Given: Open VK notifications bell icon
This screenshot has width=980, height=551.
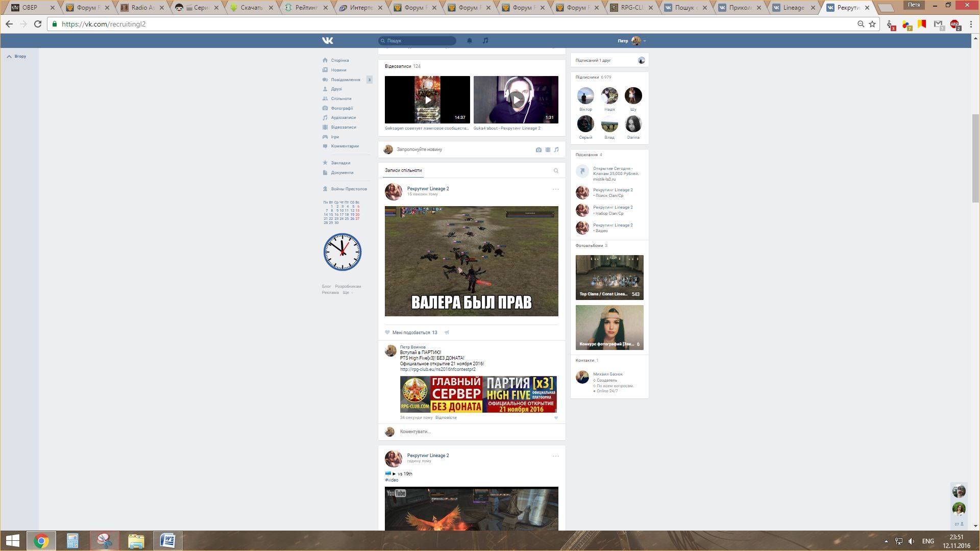Looking at the screenshot, I should click(469, 40).
